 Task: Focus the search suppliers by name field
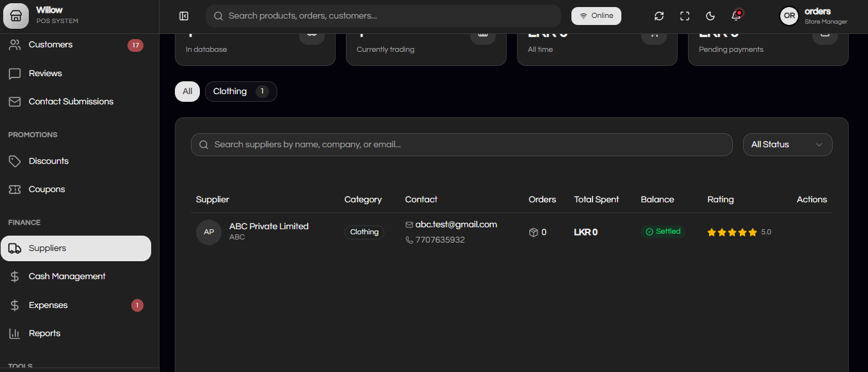tap(461, 145)
